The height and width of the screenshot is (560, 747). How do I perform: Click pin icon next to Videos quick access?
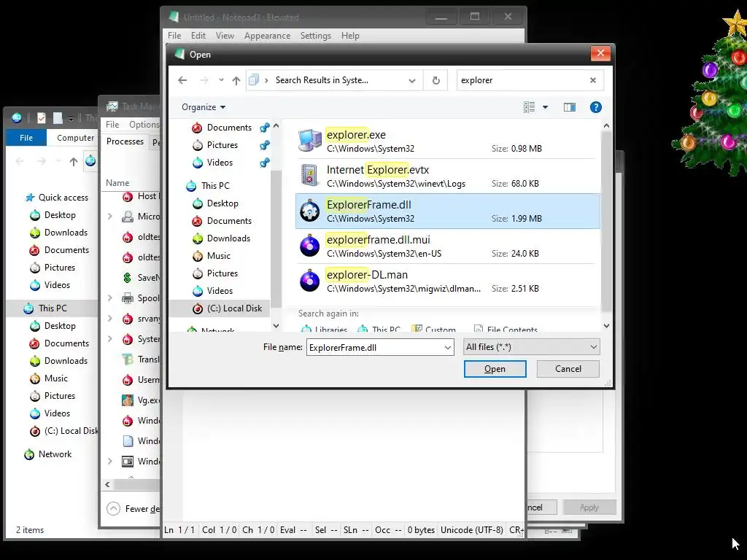(264, 163)
